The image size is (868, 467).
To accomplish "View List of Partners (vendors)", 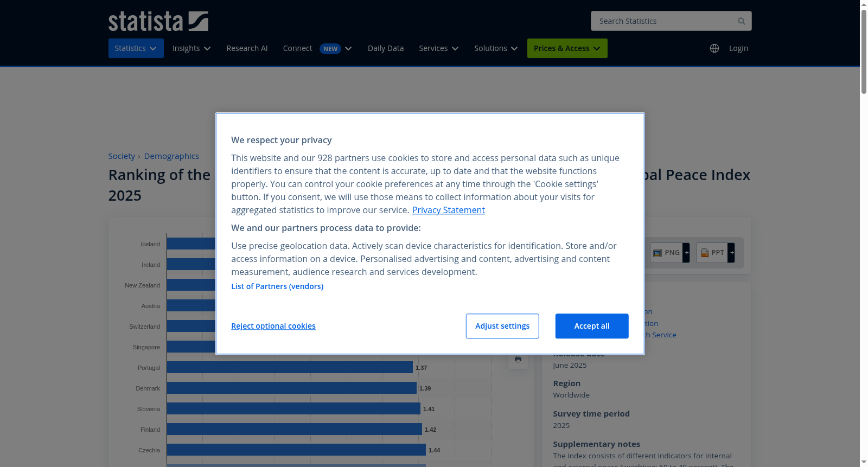I will coord(277,286).
